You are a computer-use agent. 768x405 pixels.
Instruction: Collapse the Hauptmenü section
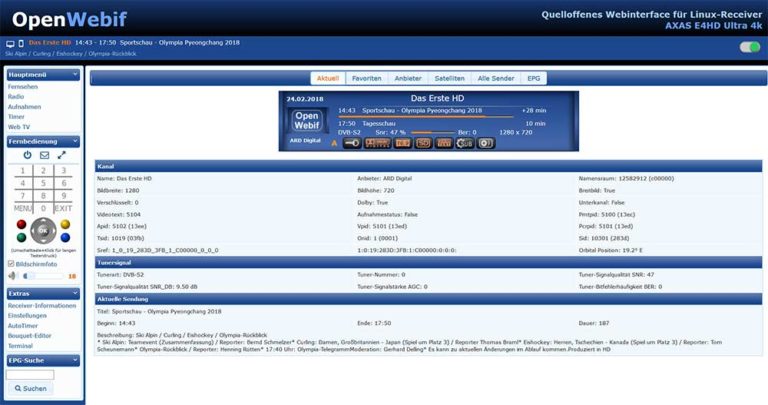75,74
